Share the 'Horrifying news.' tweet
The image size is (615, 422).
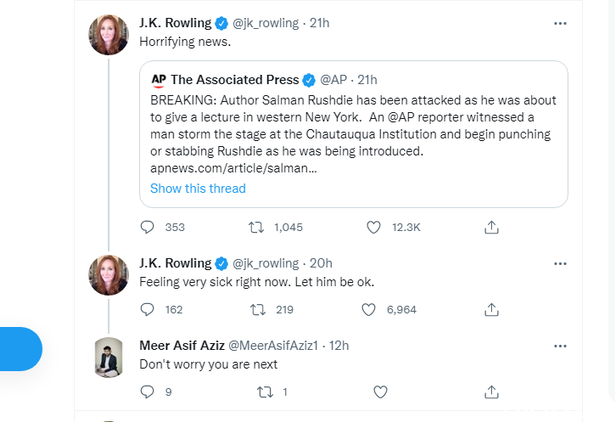point(491,228)
